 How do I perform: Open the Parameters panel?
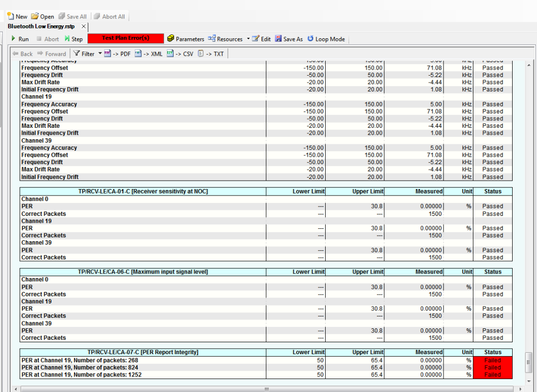(185, 39)
